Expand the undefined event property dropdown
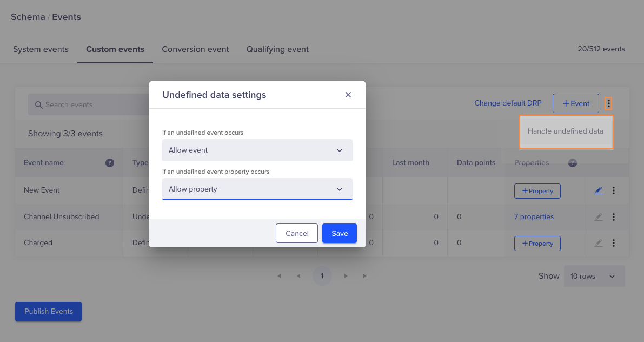The height and width of the screenshot is (342, 644). pyautogui.click(x=257, y=189)
